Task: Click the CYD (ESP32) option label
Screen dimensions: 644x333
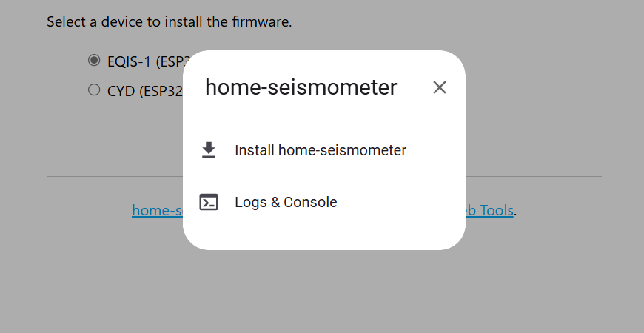Action: pyautogui.click(x=144, y=92)
